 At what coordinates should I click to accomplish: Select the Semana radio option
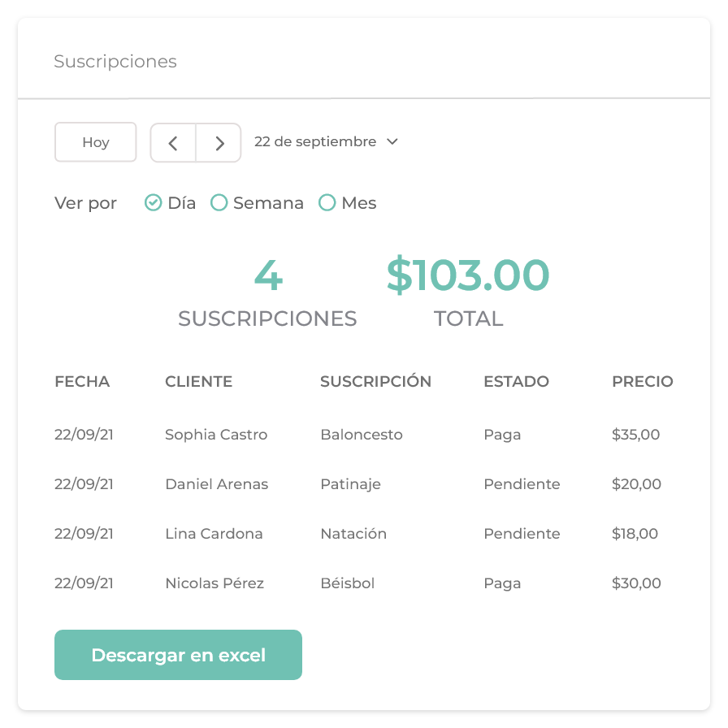[219, 203]
